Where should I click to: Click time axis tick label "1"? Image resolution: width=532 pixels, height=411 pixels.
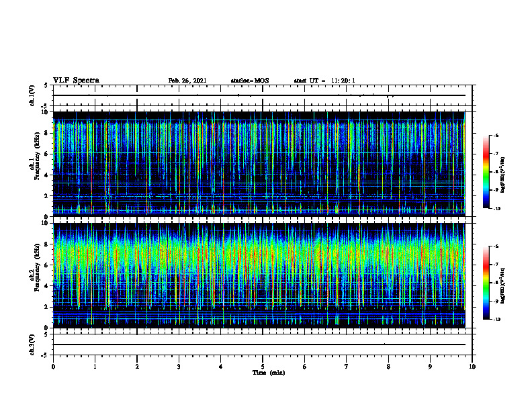coord(95,367)
